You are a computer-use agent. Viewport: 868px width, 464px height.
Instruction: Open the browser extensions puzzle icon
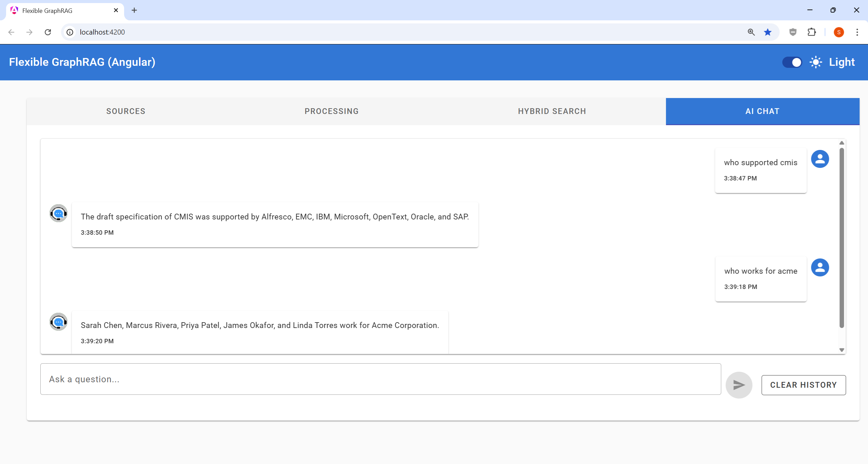coord(812,32)
